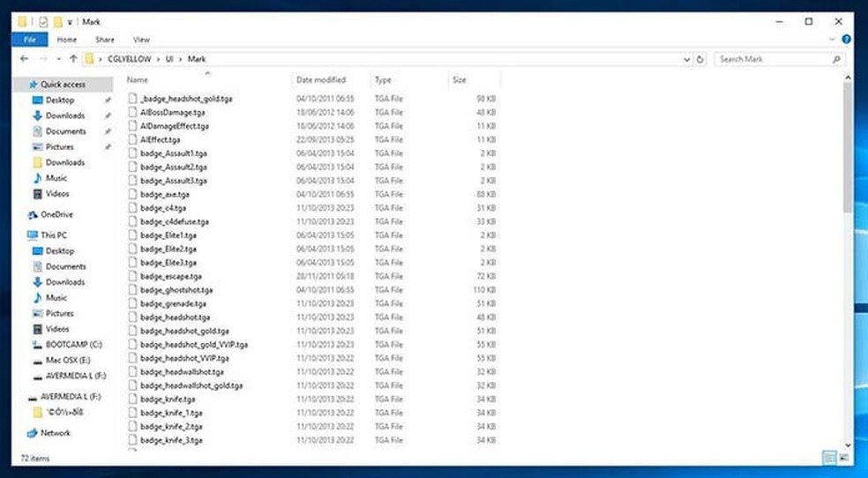The height and width of the screenshot is (478, 868).
Task: Switch to Details view layout icon
Action: tap(829, 458)
